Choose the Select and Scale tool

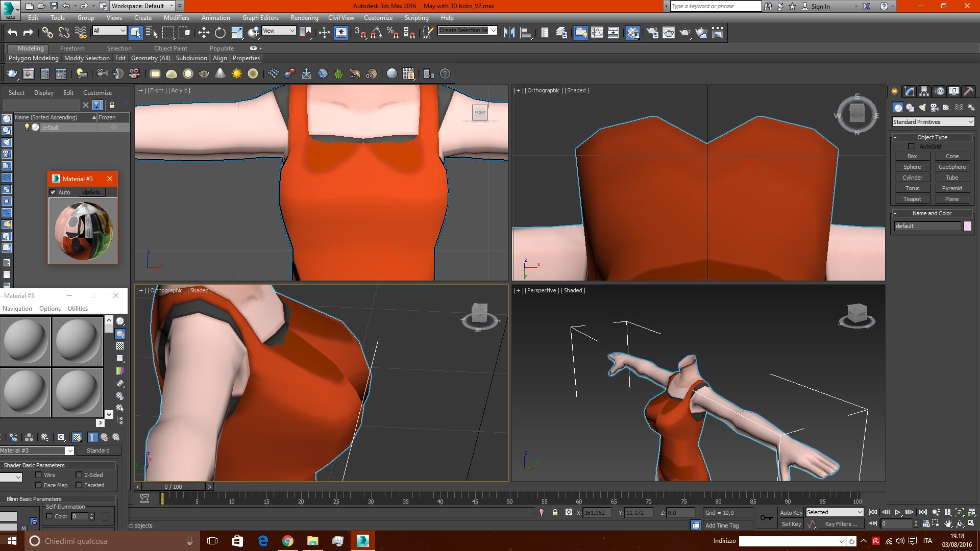(237, 33)
